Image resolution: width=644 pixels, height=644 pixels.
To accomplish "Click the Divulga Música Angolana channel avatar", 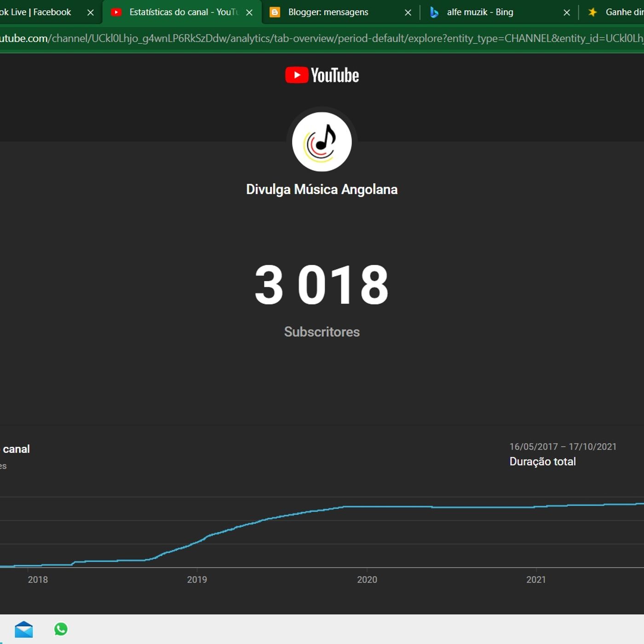I will tap(322, 142).
